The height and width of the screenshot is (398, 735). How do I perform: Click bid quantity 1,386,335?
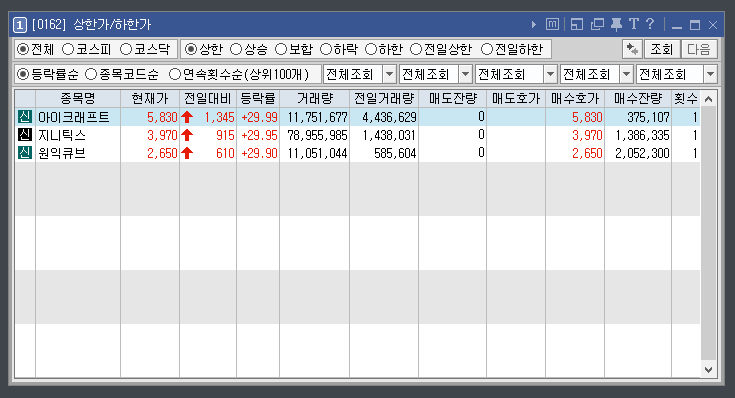pos(642,135)
